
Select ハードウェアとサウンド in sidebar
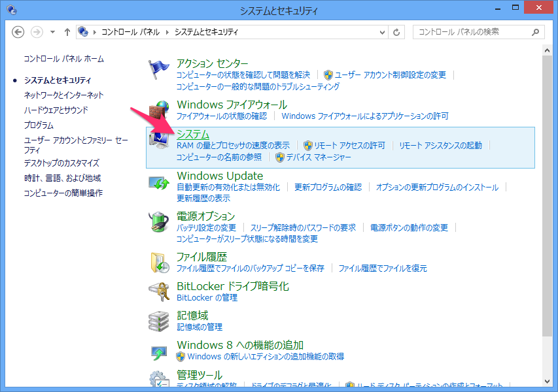click(x=56, y=110)
